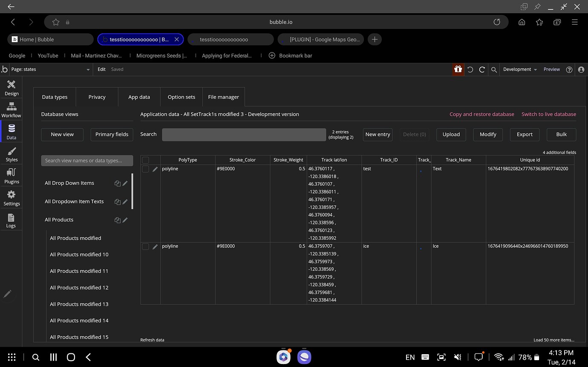
Task: Open the Workflow panel
Action: point(11,109)
